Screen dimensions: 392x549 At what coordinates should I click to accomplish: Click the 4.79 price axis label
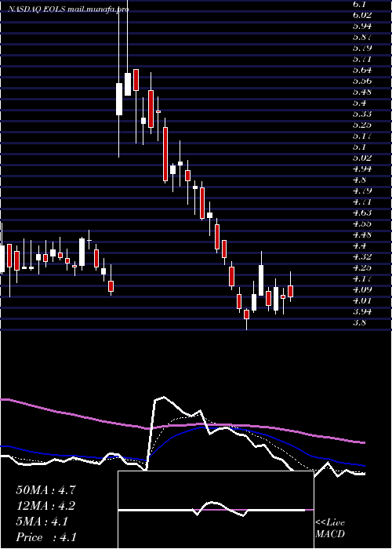[362, 191]
